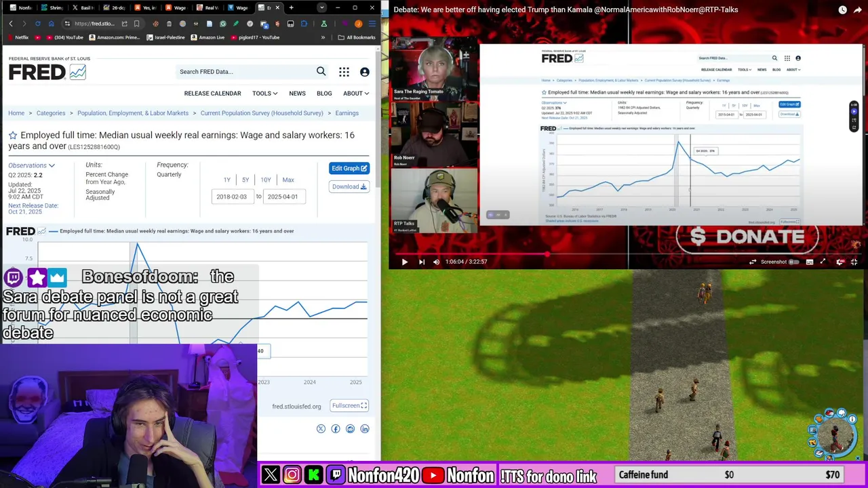Viewport: 868px width, 488px height.
Task: Select the 1Y date range
Action: 227,180
